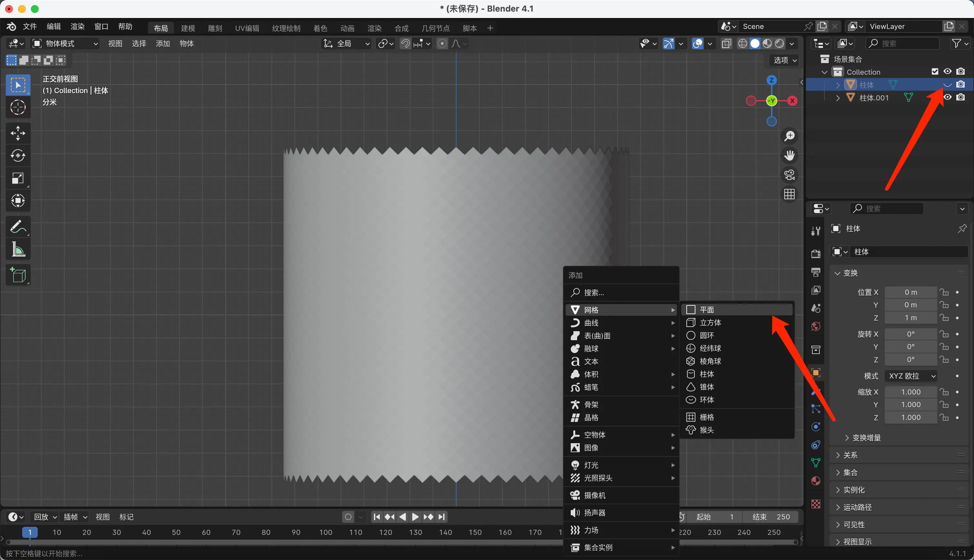Hide 柱体.001 with its eye icon
Image resolution: width=974 pixels, height=560 pixels.
[948, 97]
